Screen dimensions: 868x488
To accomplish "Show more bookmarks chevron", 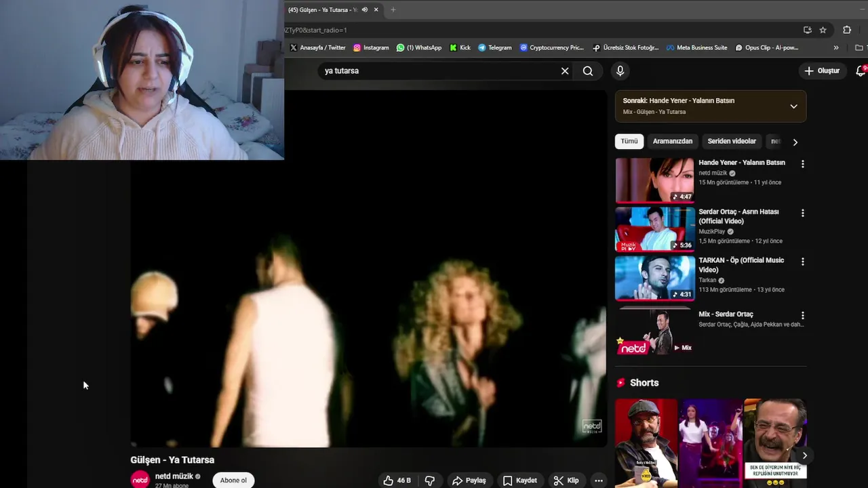I will click(836, 47).
